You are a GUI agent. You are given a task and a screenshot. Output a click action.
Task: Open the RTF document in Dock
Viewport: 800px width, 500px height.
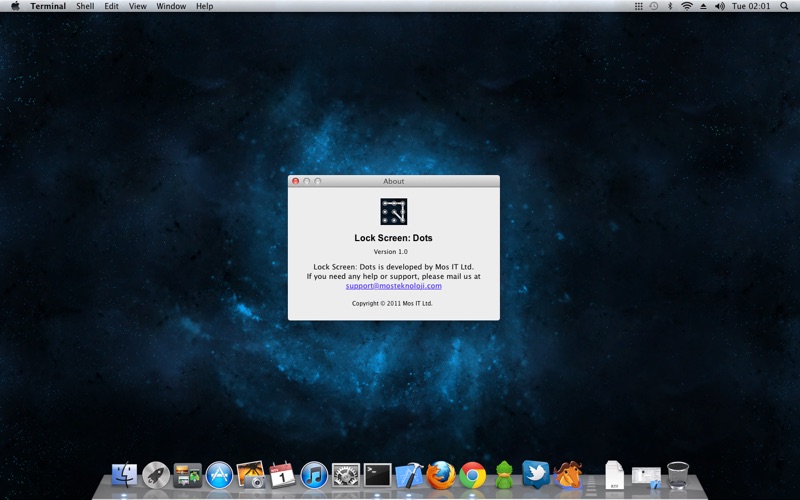[x=614, y=475]
